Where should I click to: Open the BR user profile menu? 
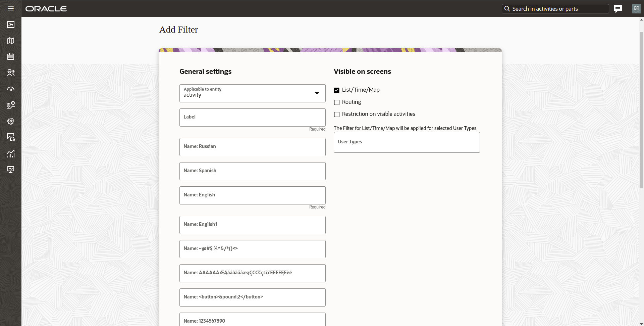click(636, 8)
